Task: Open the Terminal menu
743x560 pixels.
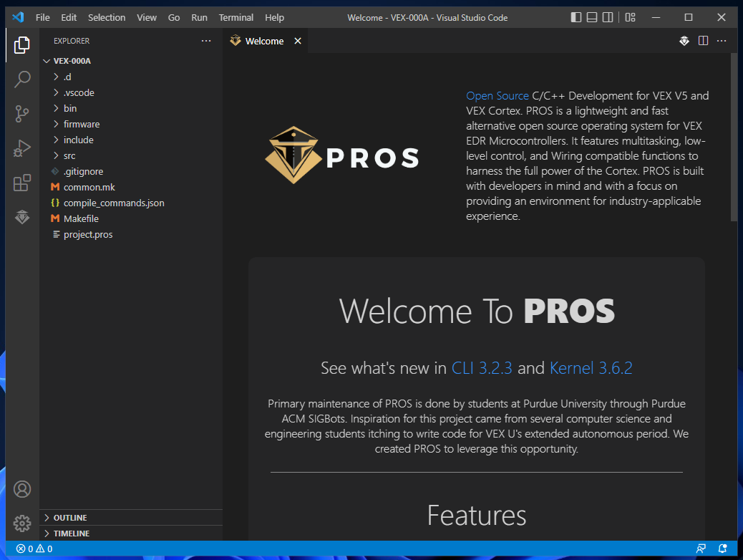Action: (x=236, y=17)
